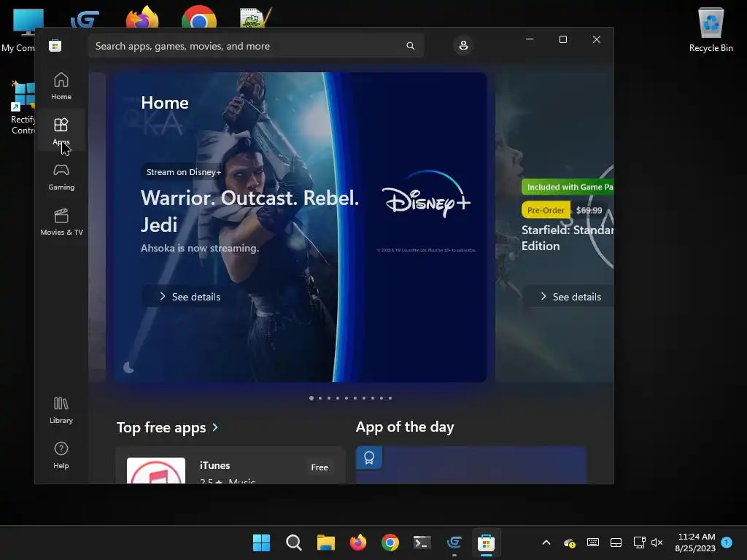
Task: Click the Free button for iTunes
Action: [320, 467]
